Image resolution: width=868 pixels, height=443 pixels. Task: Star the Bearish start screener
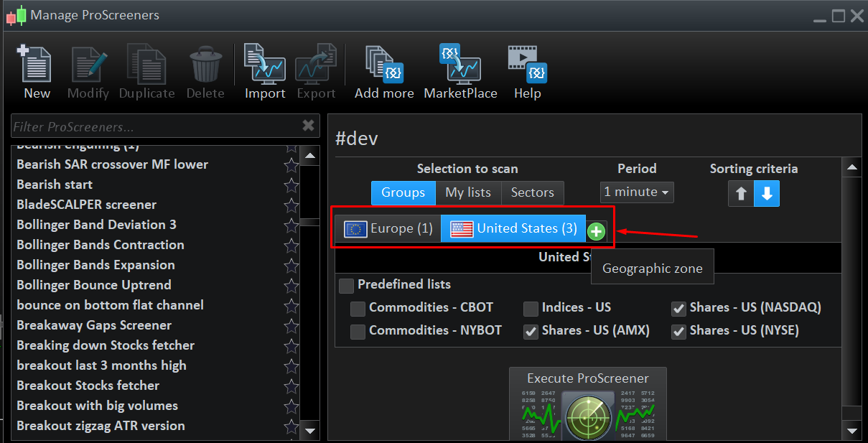pos(291,185)
